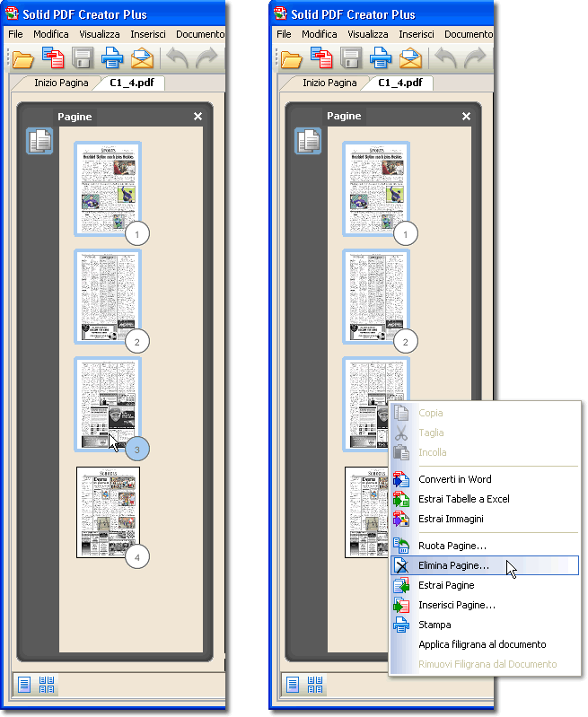Screen dimensions: 588x717
Task: Open file icon in left window toolbar
Action: 22,59
